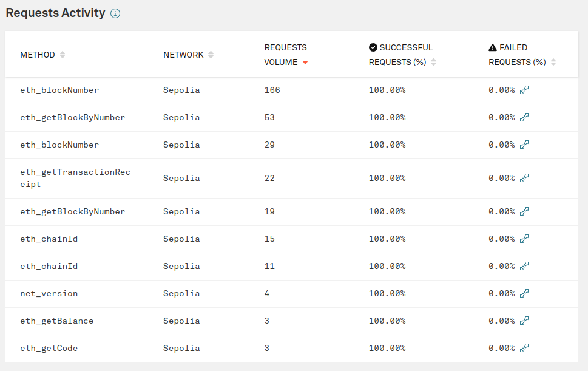This screenshot has width=588, height=371.
Task: Sort by Successful Requests percentage arrows
Action: coord(433,63)
